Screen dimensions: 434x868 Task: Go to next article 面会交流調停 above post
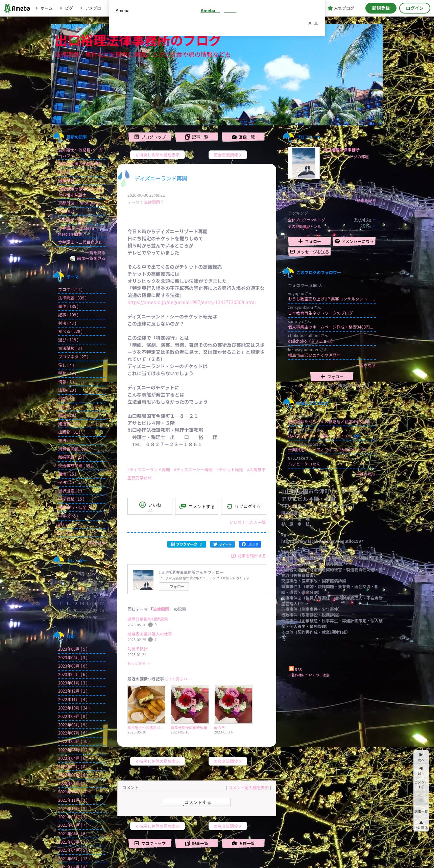pos(227,155)
